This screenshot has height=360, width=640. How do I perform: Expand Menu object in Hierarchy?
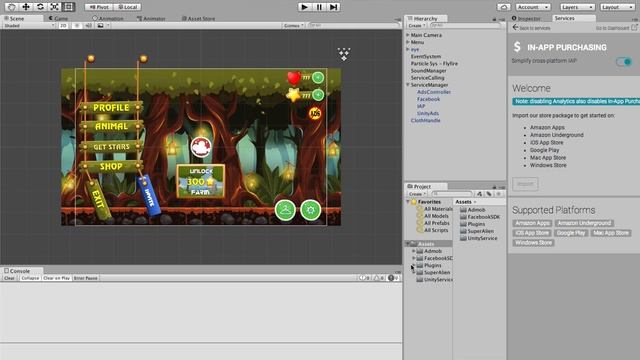[x=408, y=42]
